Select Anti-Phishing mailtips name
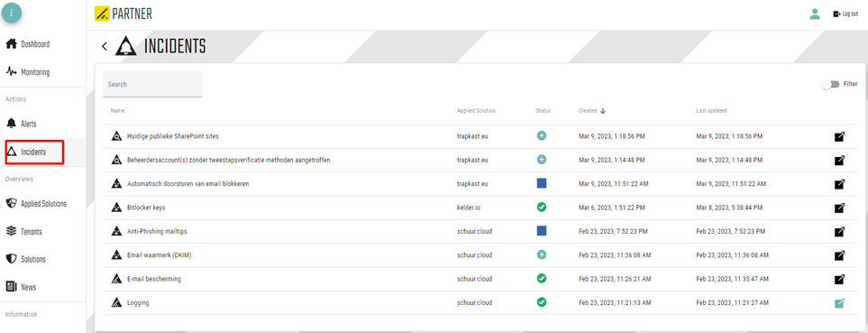Image resolution: width=868 pixels, height=333 pixels. pos(156,232)
